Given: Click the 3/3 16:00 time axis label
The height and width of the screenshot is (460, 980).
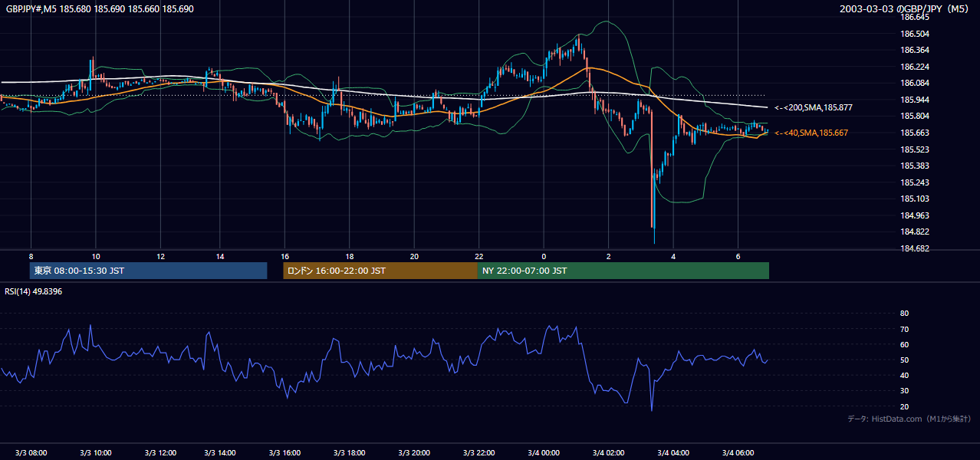Looking at the screenshot, I should [284, 452].
